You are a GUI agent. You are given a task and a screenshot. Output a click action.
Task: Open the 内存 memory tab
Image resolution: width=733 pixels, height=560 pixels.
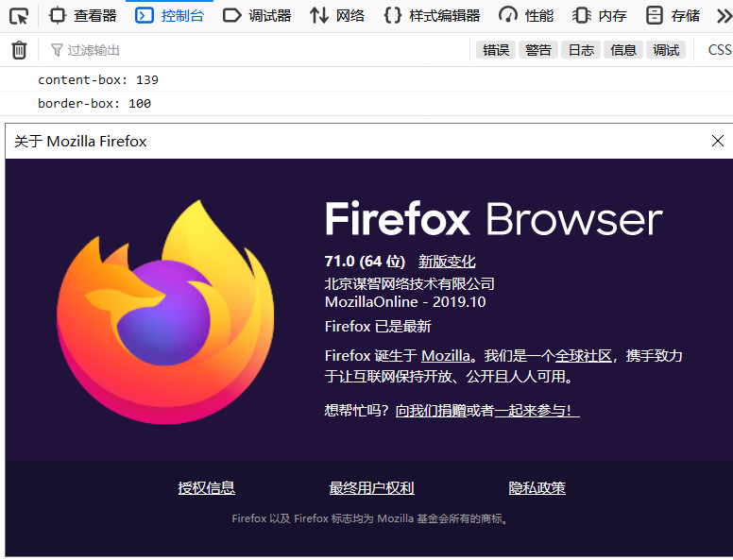pyautogui.click(x=599, y=16)
